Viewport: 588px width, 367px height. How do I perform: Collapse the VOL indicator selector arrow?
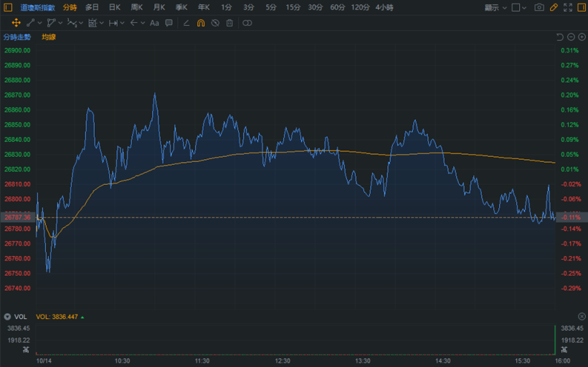click(x=7, y=317)
